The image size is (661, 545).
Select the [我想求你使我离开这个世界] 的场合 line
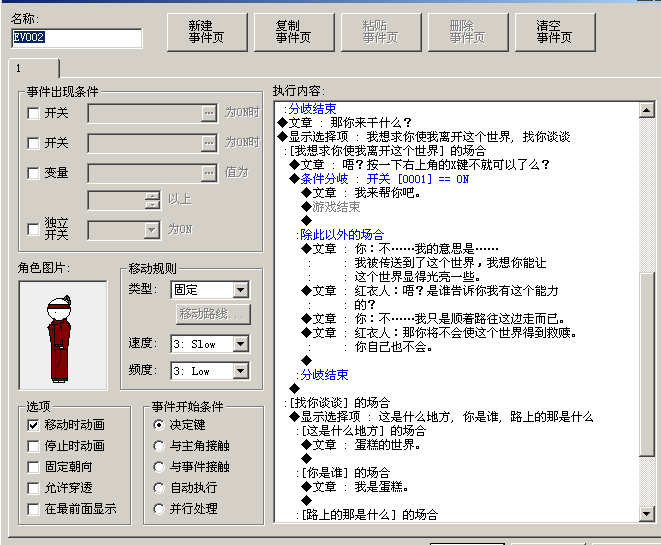click(386, 150)
